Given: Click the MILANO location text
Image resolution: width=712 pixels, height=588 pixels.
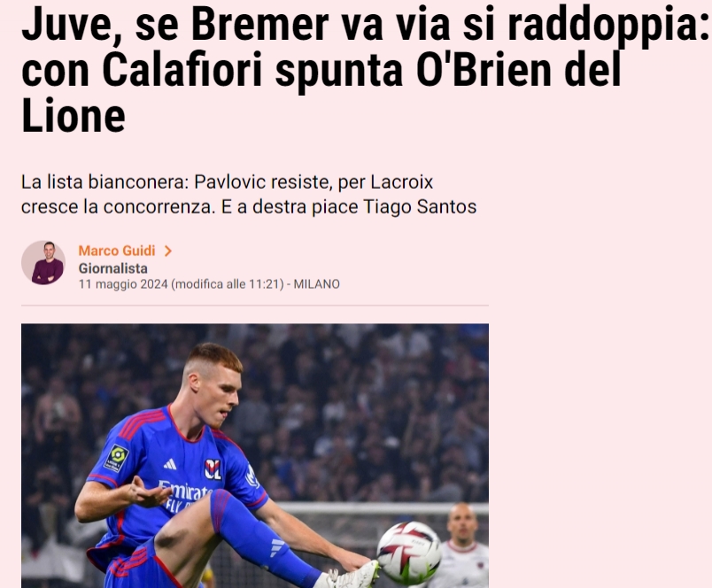Looking at the screenshot, I should (x=316, y=284).
